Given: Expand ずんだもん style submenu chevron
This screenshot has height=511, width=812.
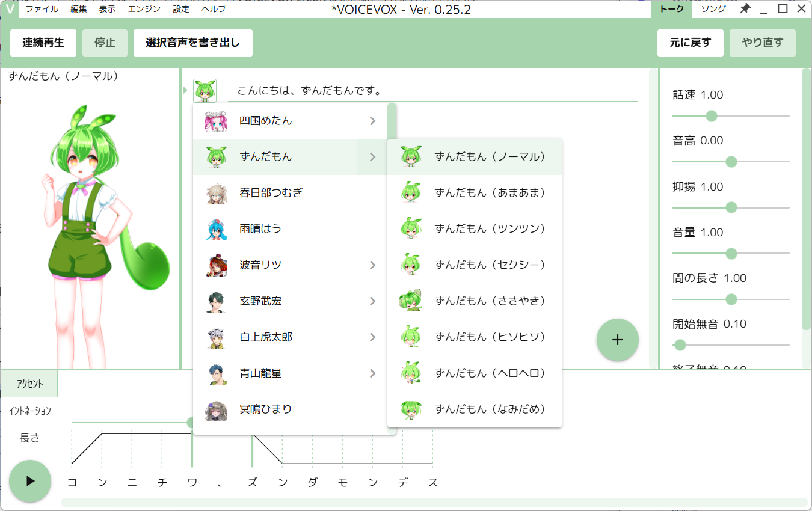Looking at the screenshot, I should click(372, 157).
